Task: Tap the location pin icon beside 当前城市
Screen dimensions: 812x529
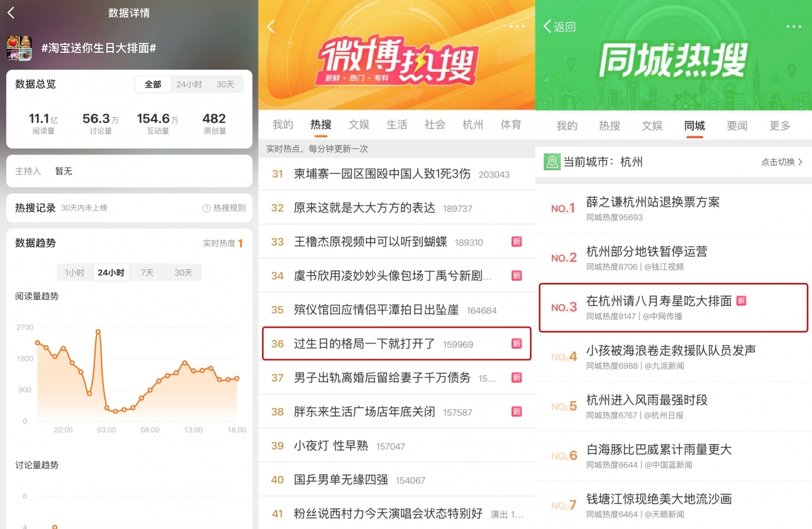Action: coord(552,162)
